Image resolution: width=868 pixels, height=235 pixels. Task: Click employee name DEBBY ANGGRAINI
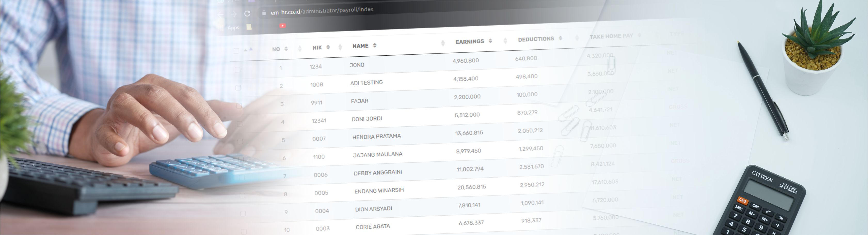point(378,172)
